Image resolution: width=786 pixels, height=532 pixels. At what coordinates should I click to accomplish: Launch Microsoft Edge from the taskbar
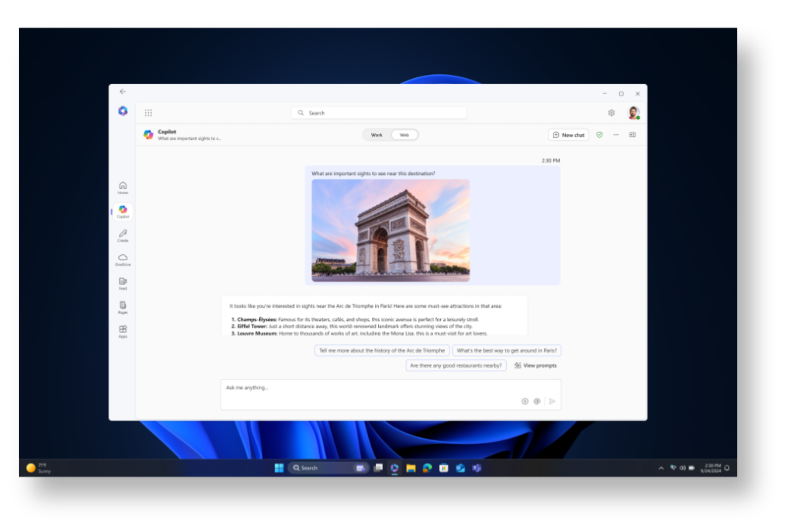coord(427,468)
